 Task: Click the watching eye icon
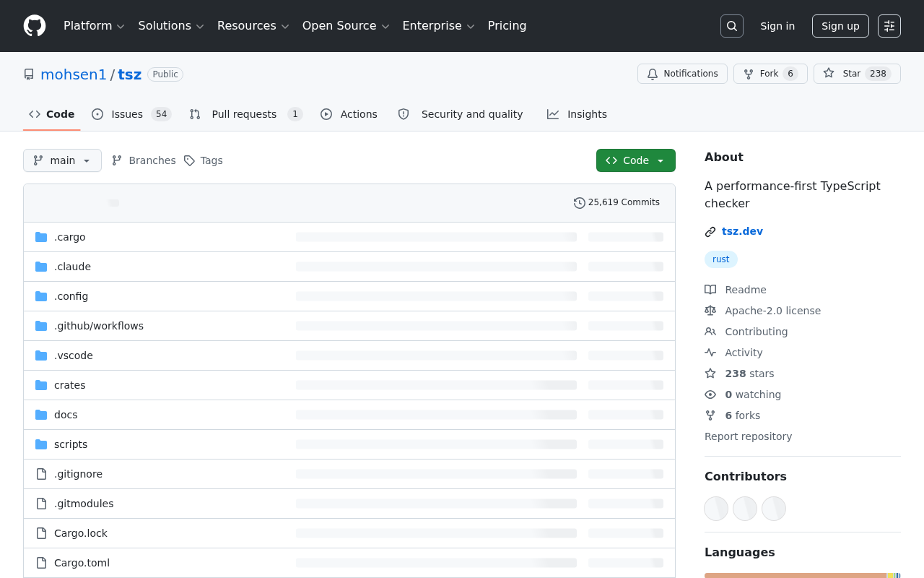tap(710, 394)
